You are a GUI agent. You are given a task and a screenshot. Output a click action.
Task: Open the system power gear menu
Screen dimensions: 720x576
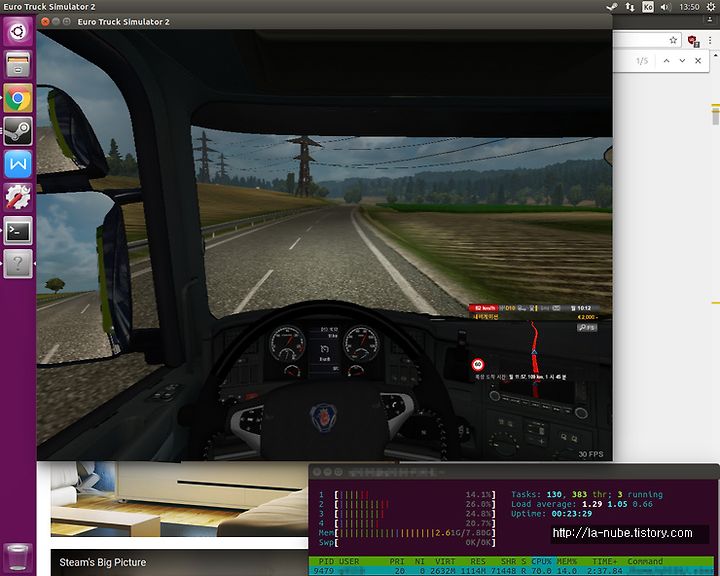(x=710, y=7)
